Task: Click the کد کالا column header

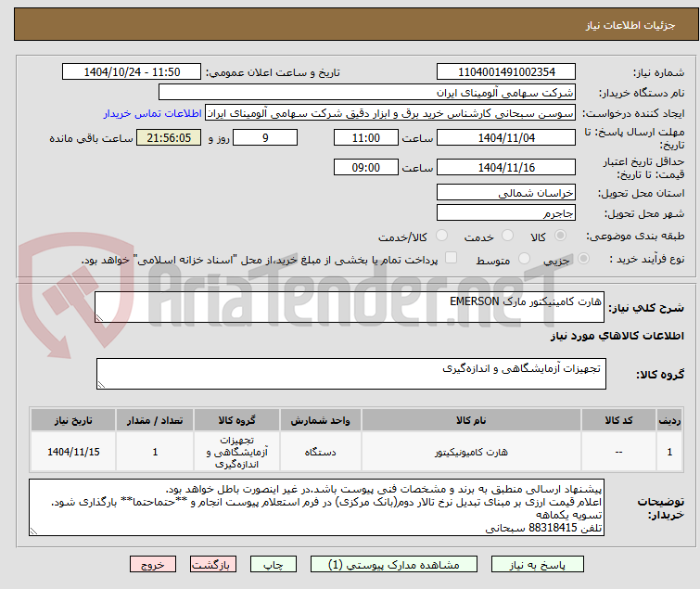Action: (x=618, y=420)
